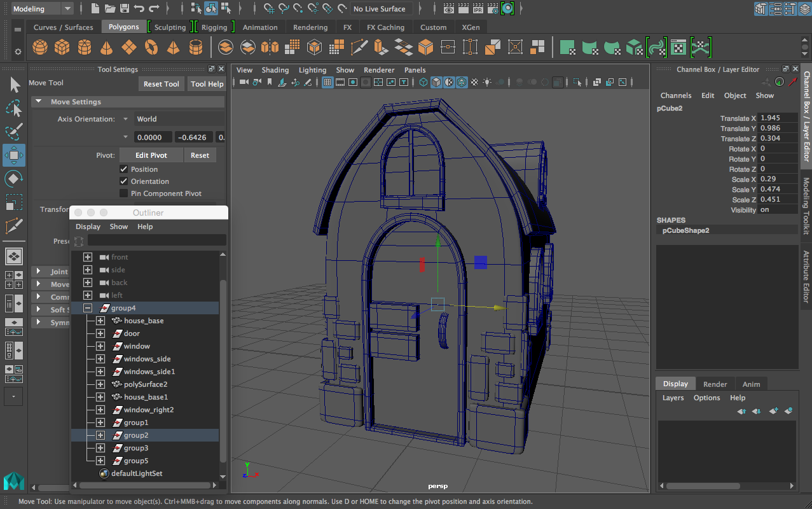Collapse the group4 node in Outliner

point(88,308)
